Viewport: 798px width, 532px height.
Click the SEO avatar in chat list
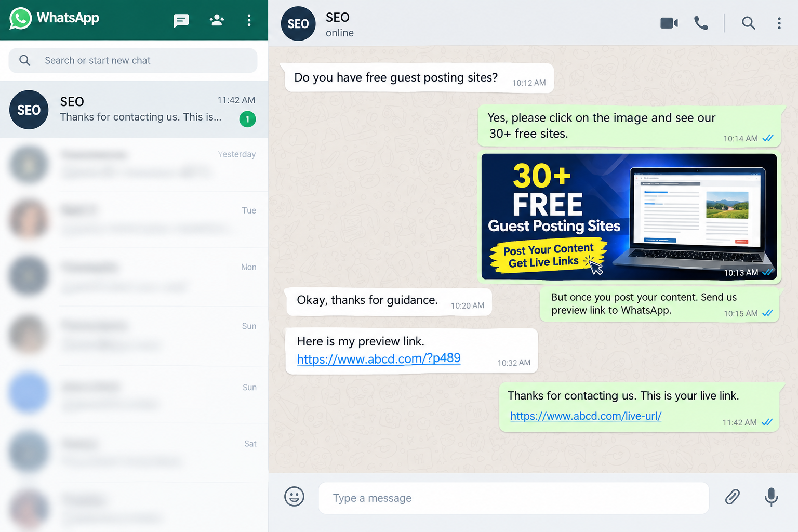(x=29, y=110)
